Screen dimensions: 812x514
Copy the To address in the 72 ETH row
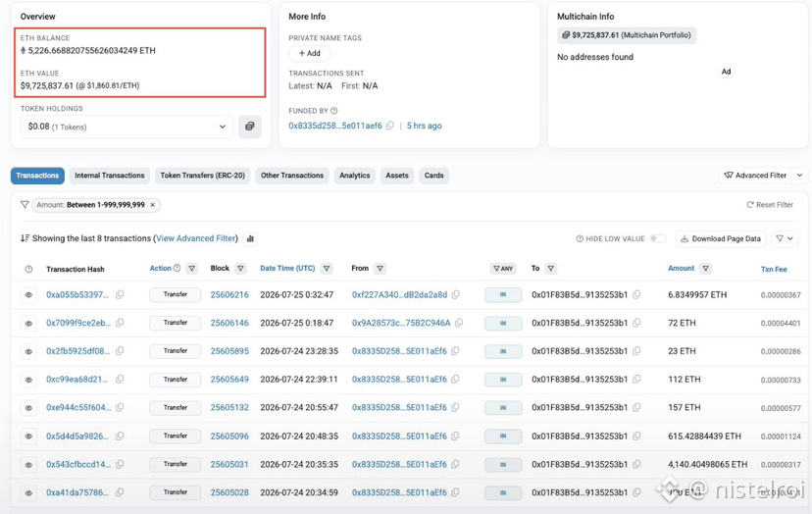[636, 323]
